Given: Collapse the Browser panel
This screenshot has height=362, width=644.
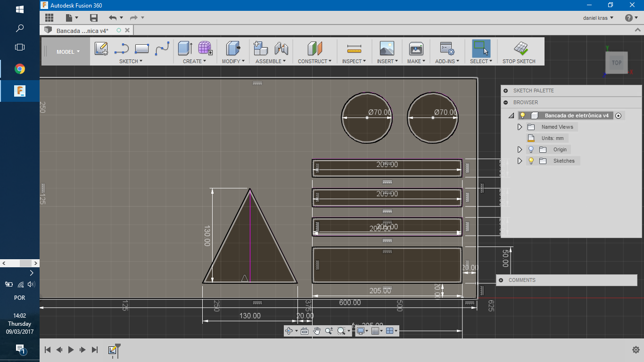Looking at the screenshot, I should click(x=506, y=102).
